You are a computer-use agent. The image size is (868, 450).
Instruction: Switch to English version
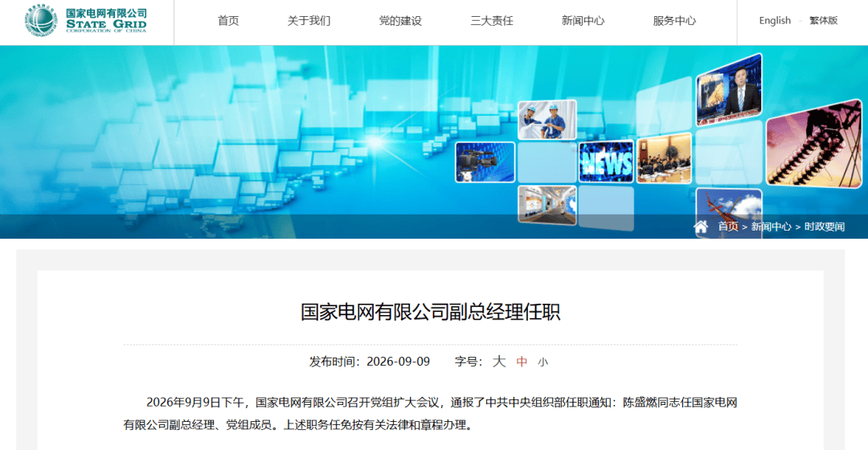click(x=775, y=20)
